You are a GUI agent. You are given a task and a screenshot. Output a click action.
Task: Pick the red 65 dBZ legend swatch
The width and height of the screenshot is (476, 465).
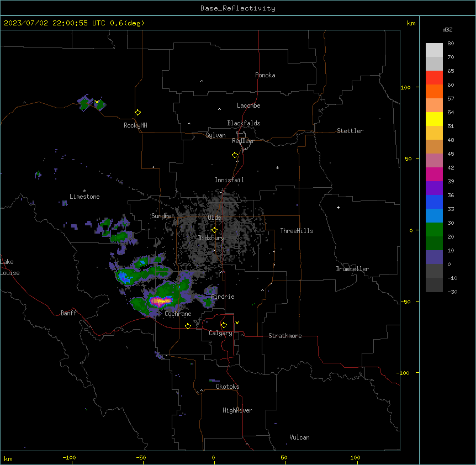pyautogui.click(x=434, y=78)
